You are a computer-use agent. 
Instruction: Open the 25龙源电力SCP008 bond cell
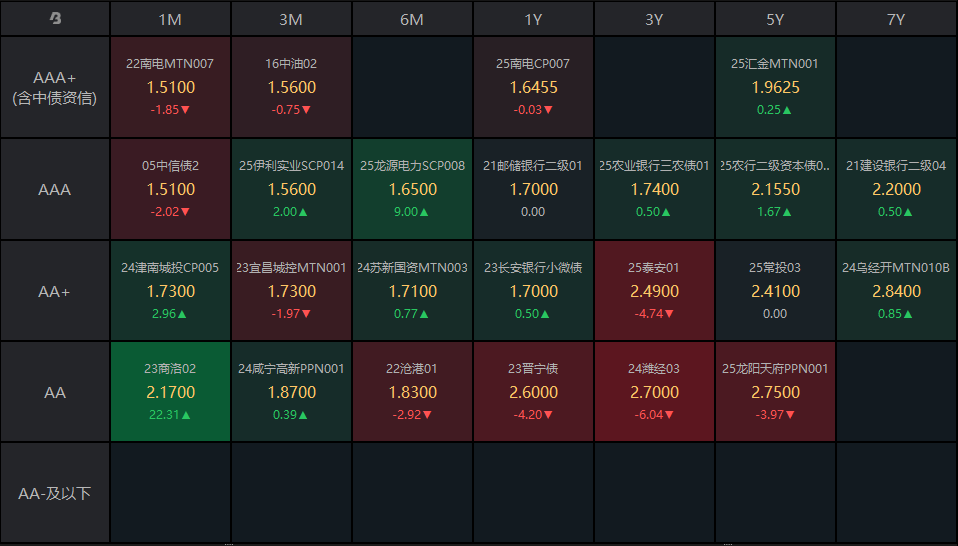point(412,189)
